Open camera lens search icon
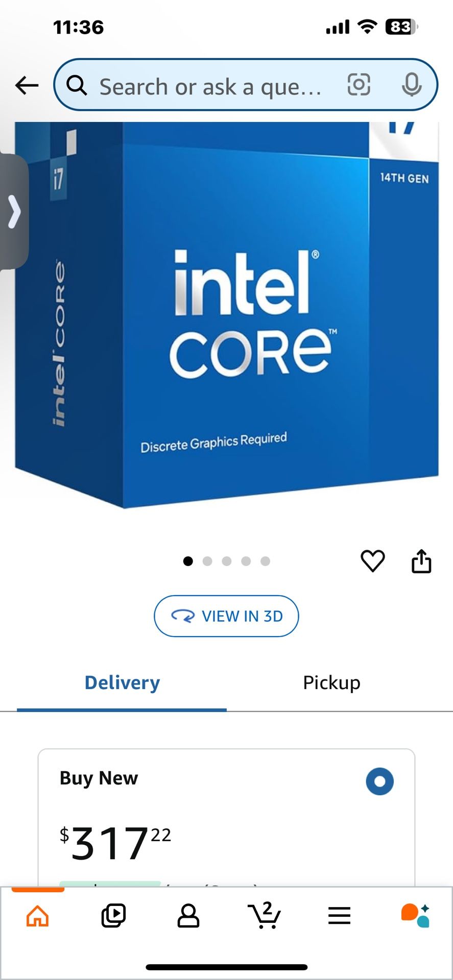Viewport: 453px width, 980px height. [359, 85]
